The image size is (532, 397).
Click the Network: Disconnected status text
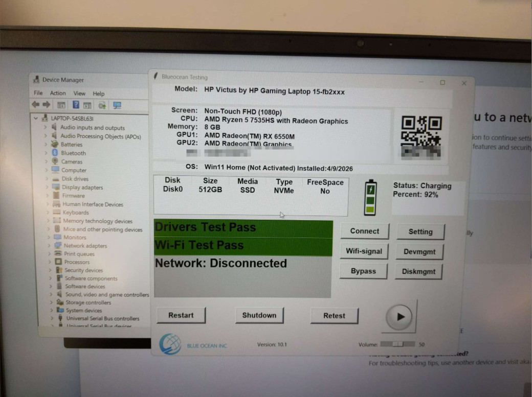point(220,263)
